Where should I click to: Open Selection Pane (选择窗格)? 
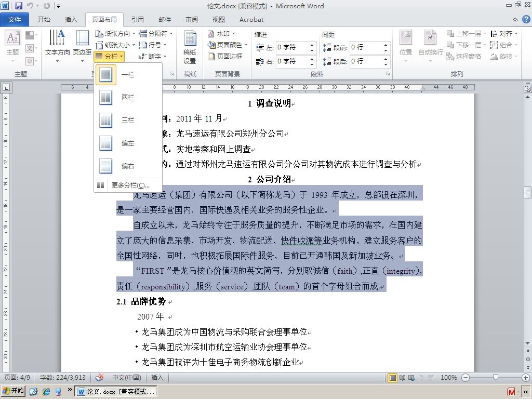464,56
